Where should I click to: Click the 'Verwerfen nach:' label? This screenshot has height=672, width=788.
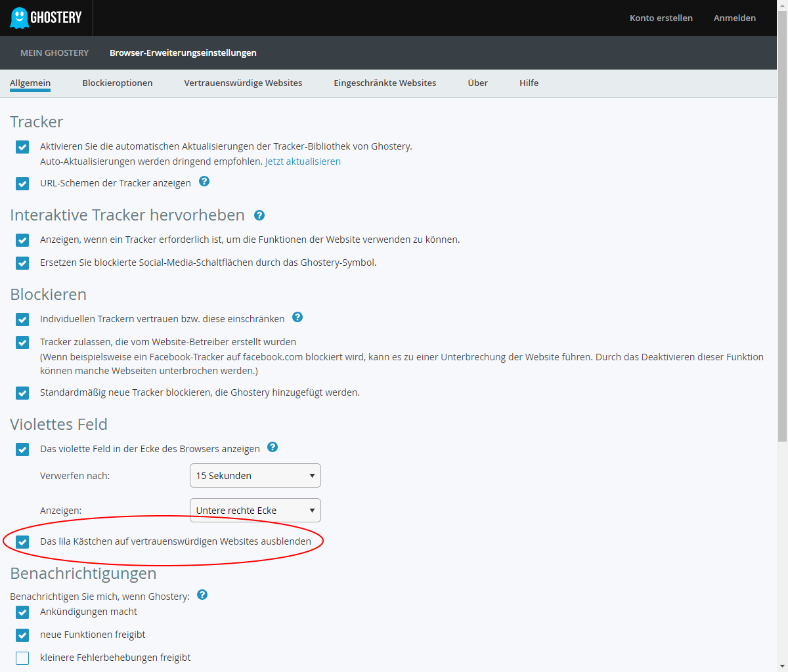(75, 476)
